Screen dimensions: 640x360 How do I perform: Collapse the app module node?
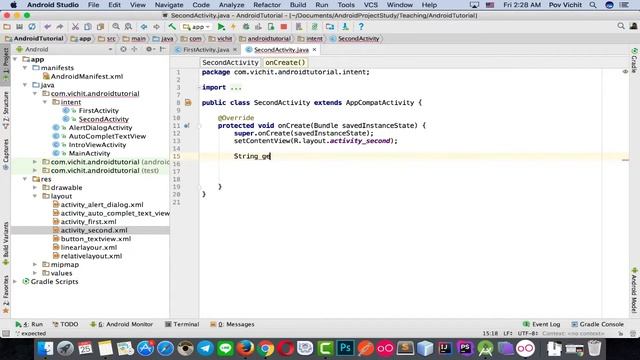tap(16, 60)
